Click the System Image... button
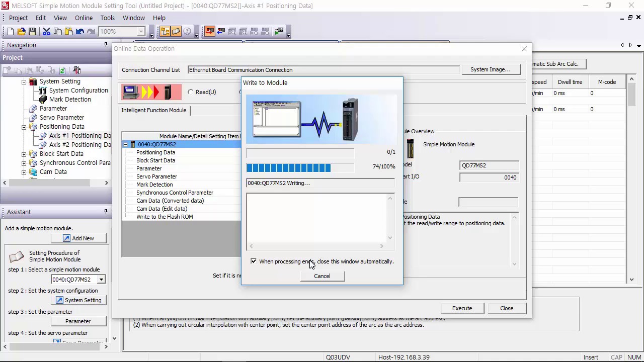This screenshot has width=644, height=362. (x=490, y=69)
